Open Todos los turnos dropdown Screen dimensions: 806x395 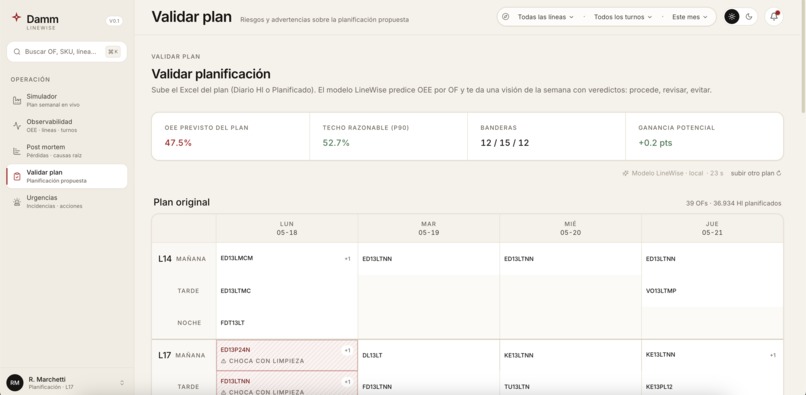coord(623,17)
